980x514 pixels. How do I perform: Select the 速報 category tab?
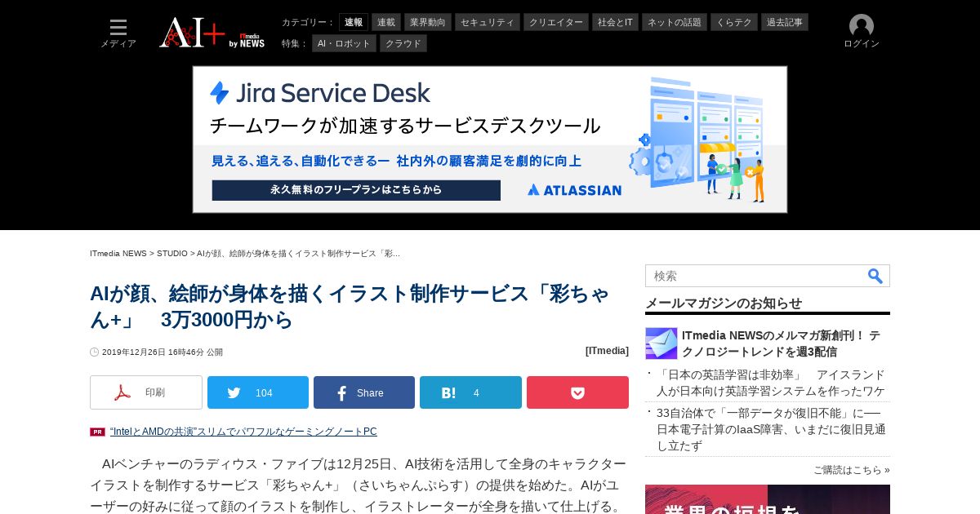click(x=354, y=22)
